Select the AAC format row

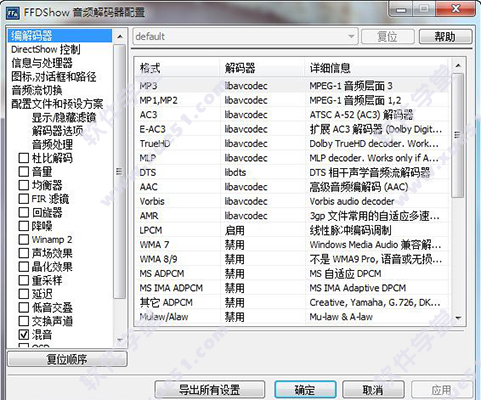pos(292,187)
